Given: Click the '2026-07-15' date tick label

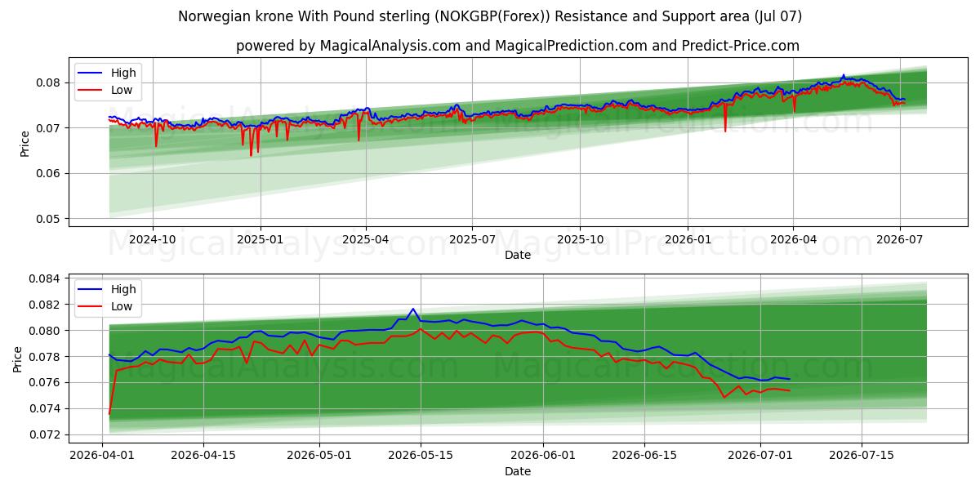Looking at the screenshot, I should tap(862, 455).
